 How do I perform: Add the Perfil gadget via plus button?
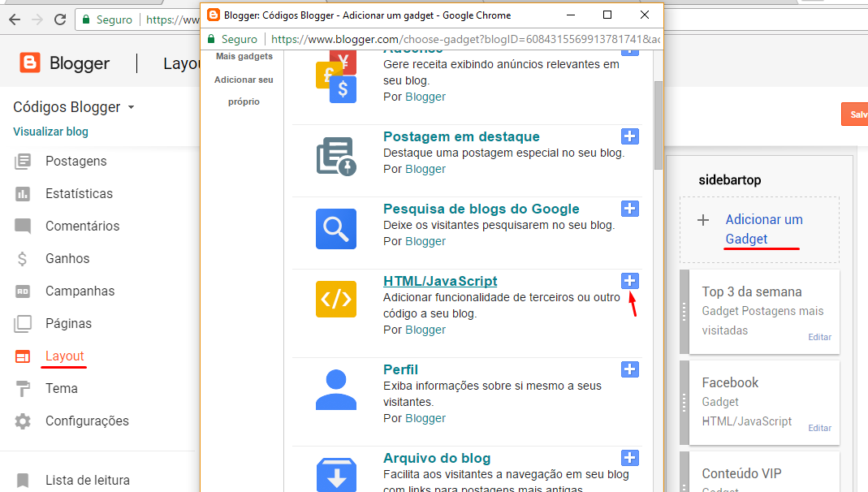coord(630,369)
